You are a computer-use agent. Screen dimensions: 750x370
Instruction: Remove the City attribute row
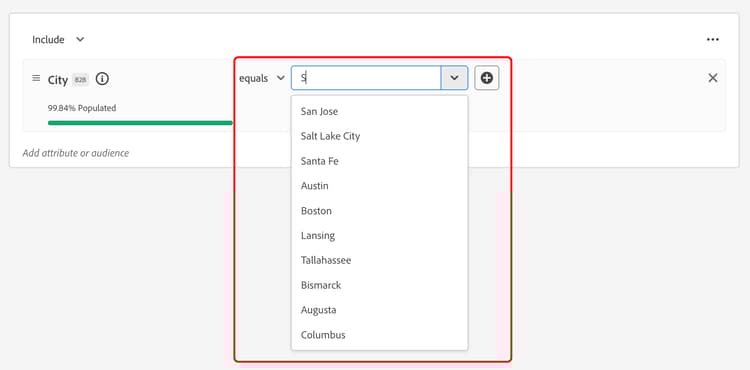click(x=713, y=78)
